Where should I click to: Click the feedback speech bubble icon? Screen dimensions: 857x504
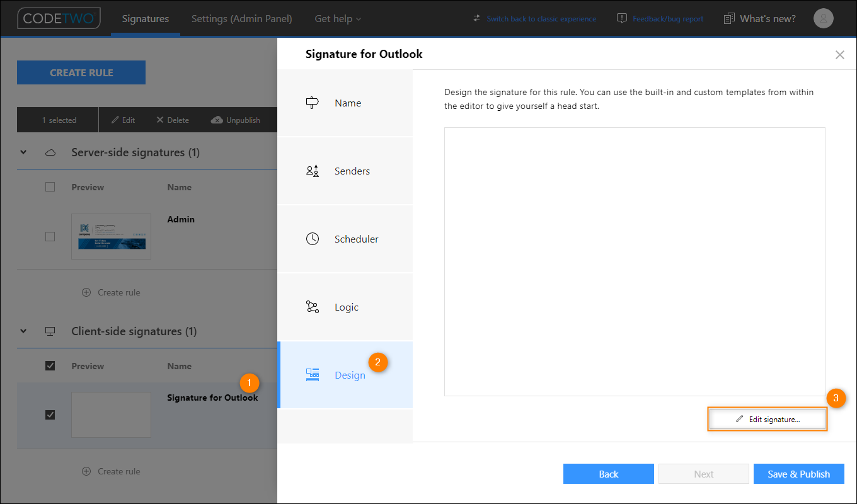[x=622, y=18]
